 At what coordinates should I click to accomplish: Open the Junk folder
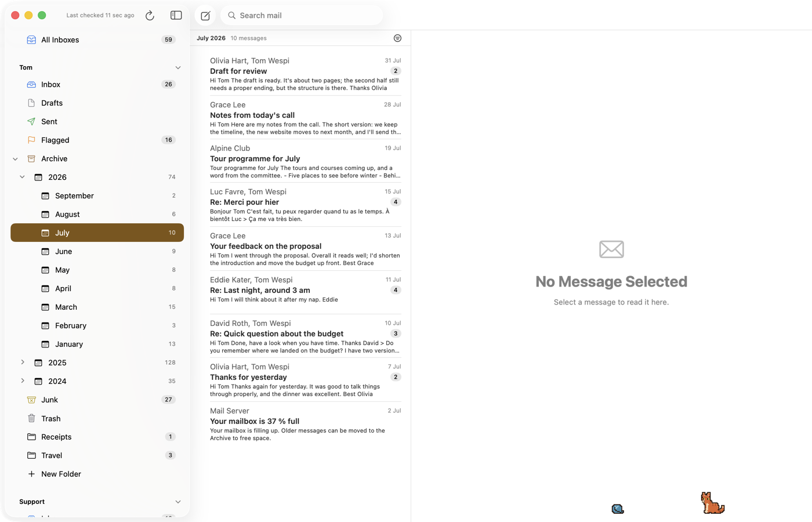(x=97, y=400)
